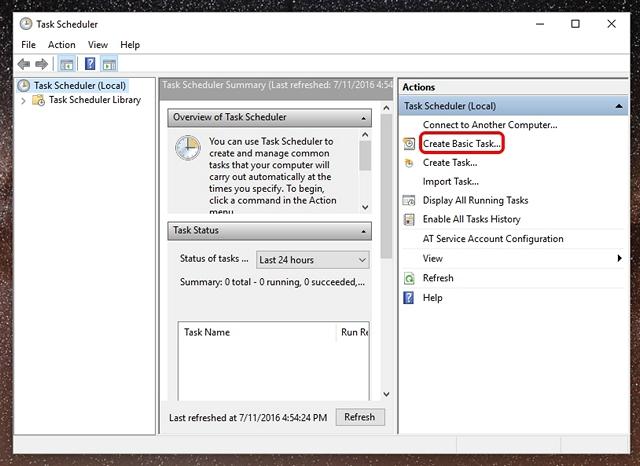640x466 pixels.
Task: Collapse the Task Status section
Action: pos(363,232)
